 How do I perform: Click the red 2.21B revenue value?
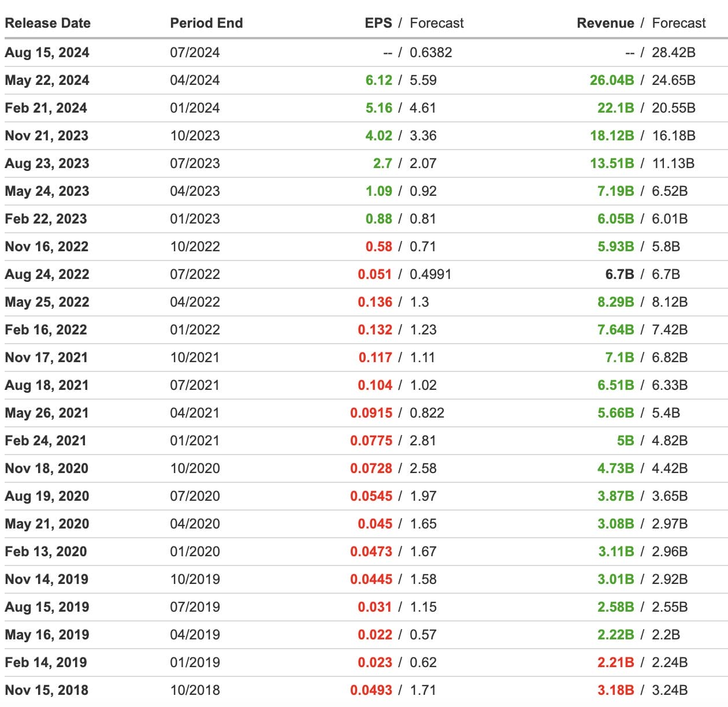click(616, 663)
